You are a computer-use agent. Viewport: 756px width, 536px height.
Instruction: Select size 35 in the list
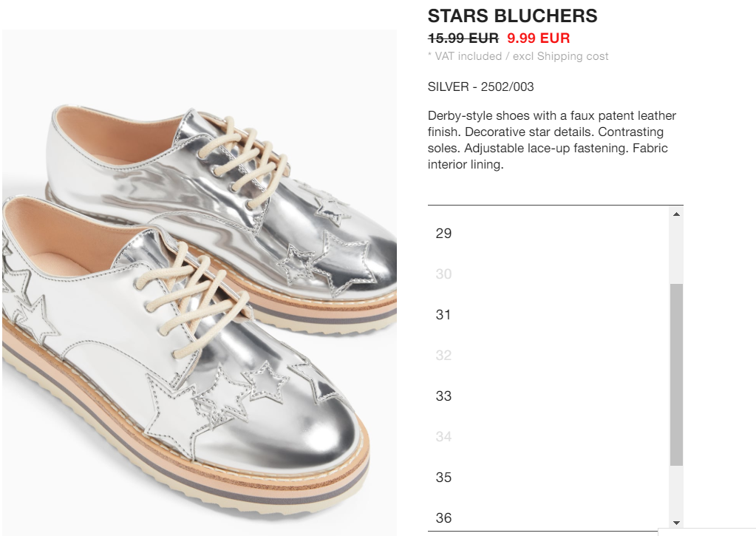[x=548, y=477]
